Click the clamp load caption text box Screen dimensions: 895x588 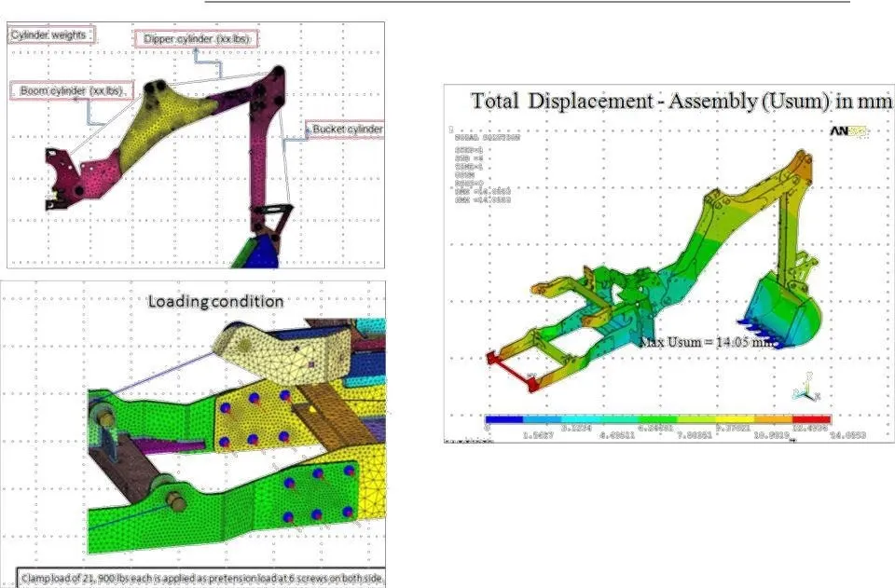[200, 578]
